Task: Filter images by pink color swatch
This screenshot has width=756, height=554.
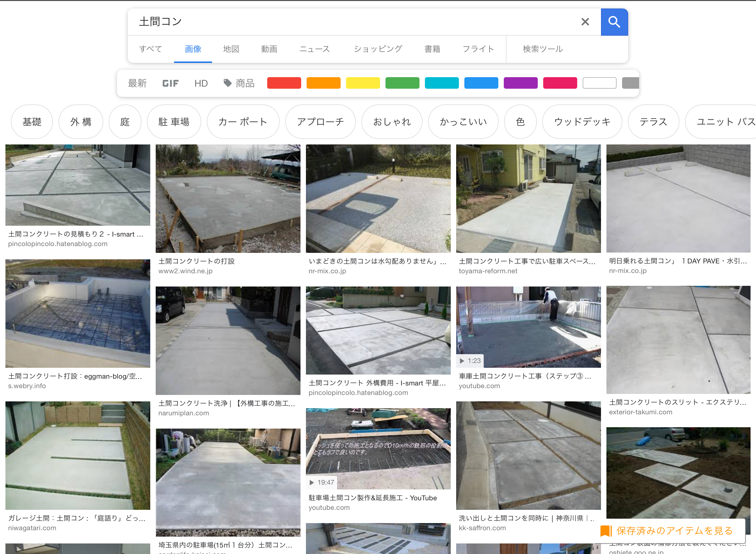Action: (x=560, y=83)
